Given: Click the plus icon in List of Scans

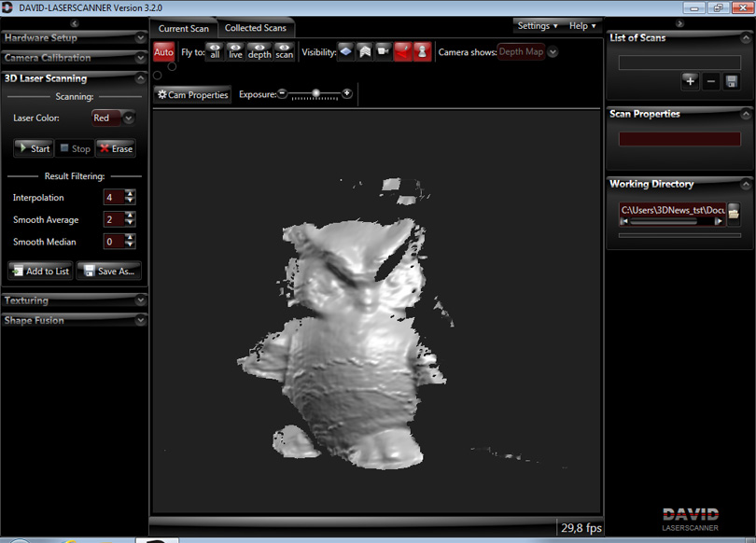Looking at the screenshot, I should [x=690, y=81].
